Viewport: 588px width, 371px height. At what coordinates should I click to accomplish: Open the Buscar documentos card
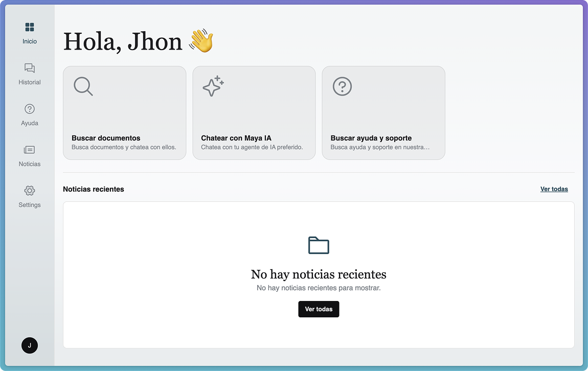coord(124,112)
